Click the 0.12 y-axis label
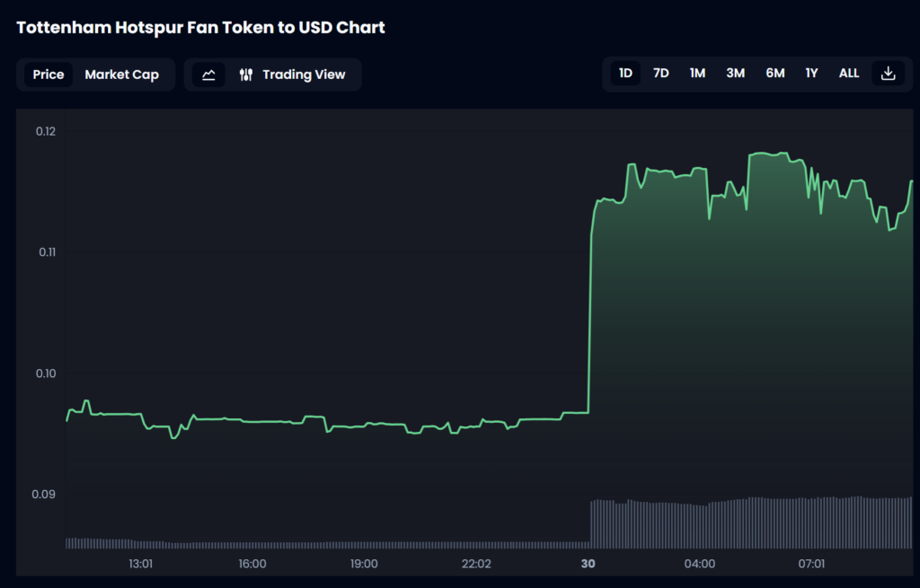Screen dimensions: 920x588 (x=46, y=131)
